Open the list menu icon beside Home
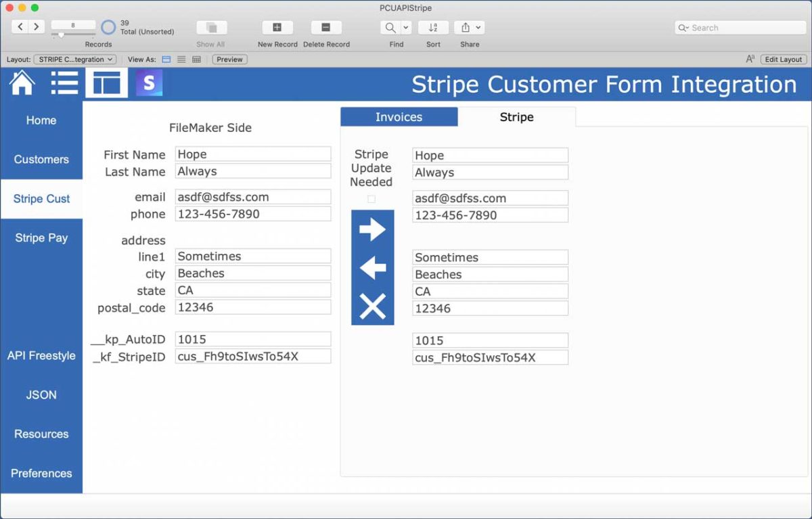This screenshot has height=519, width=812. click(x=64, y=82)
